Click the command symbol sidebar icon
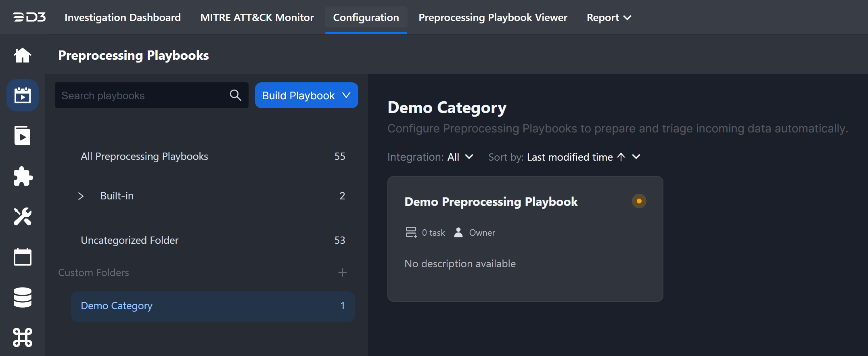This screenshot has width=868, height=356. tap(23, 337)
